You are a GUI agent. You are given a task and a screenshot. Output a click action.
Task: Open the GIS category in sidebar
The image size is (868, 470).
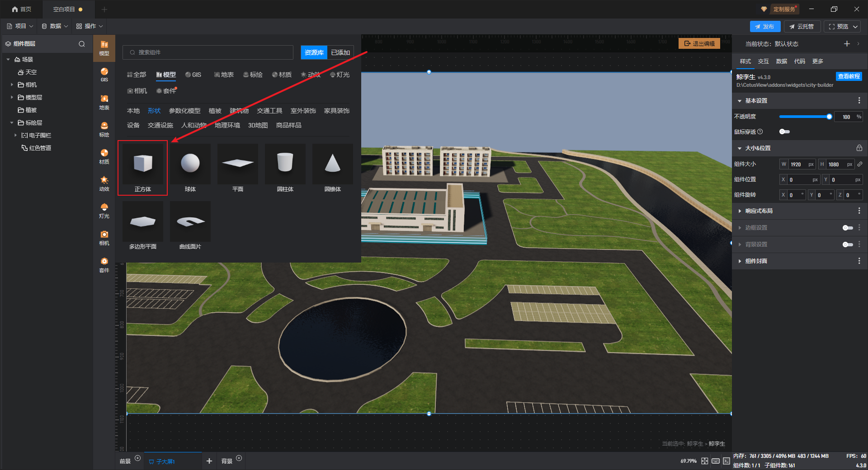click(104, 75)
